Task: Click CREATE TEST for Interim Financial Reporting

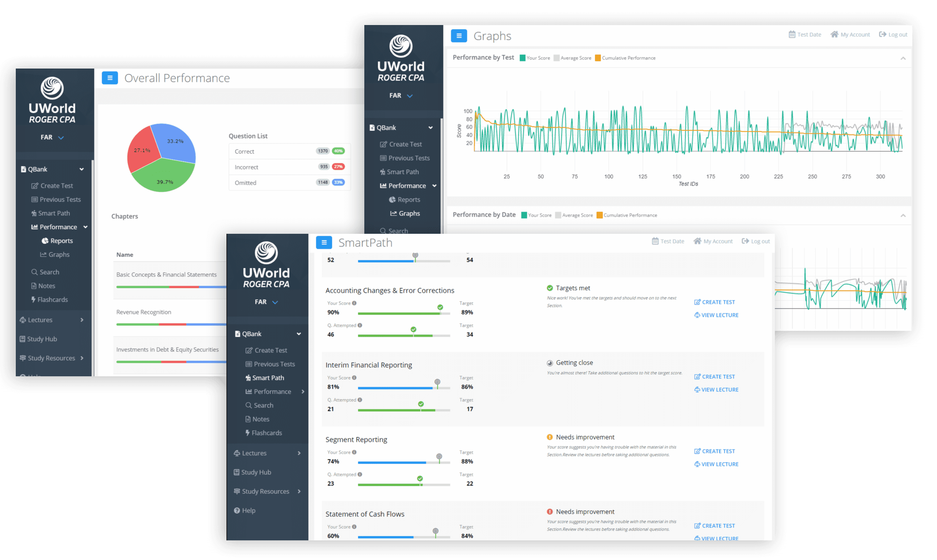Action: 714,377
